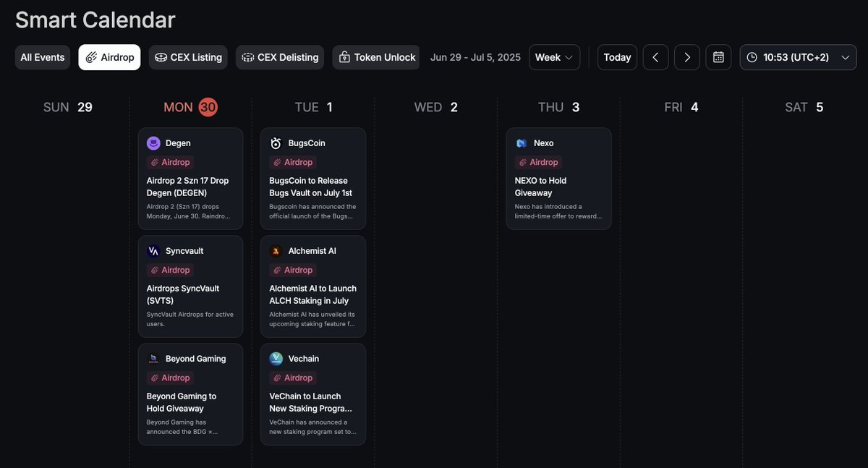Switch to Token Unlock filter
The image size is (868, 468).
tap(376, 57)
